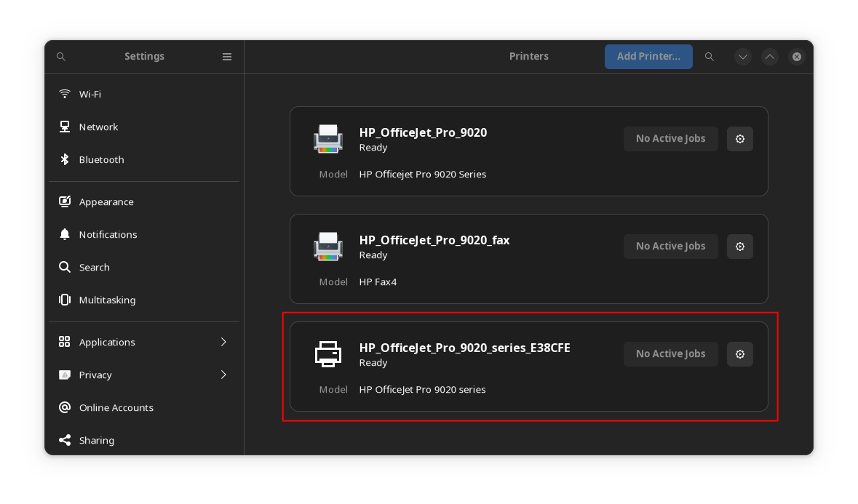The image size is (858, 504).
Task: Open Notifications settings
Action: [x=144, y=234]
